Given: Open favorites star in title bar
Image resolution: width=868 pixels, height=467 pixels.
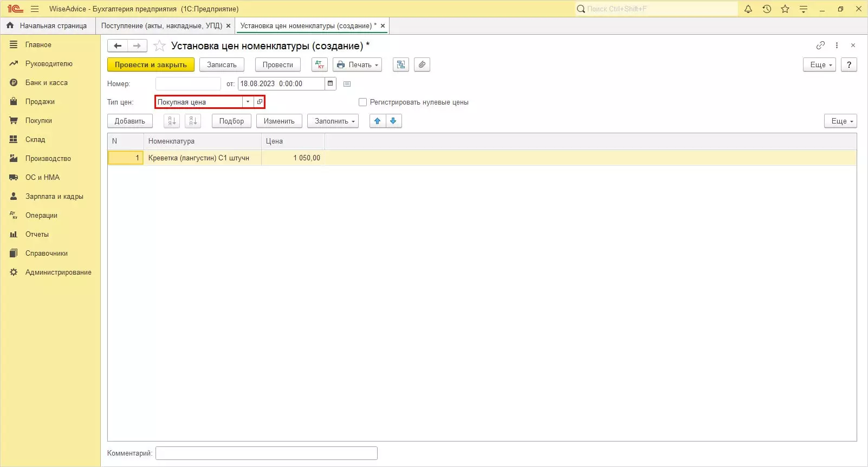Looking at the screenshot, I should point(785,9).
